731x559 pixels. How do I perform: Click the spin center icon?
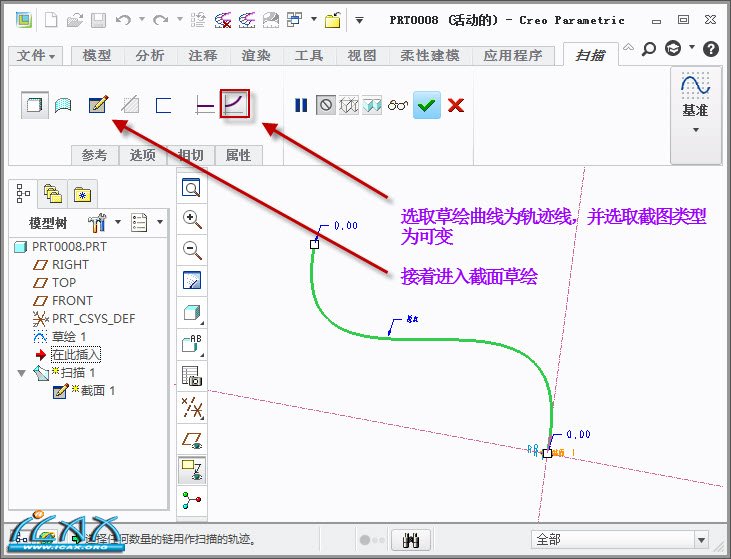tap(192, 500)
